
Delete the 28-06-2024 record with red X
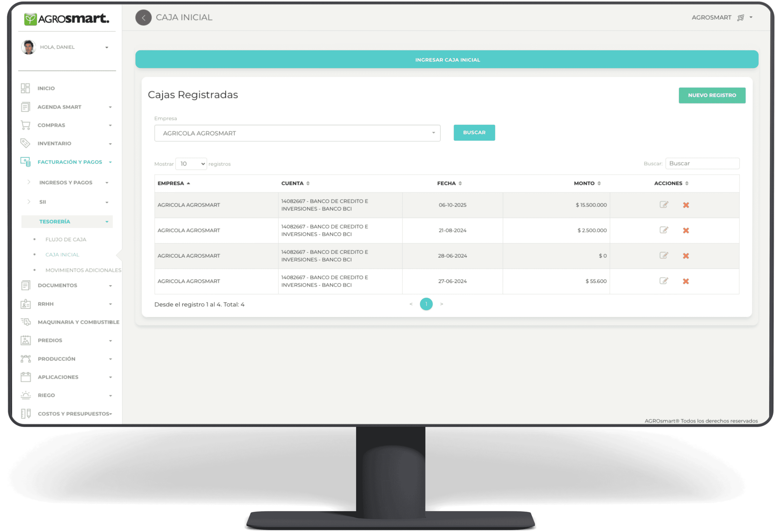(686, 256)
